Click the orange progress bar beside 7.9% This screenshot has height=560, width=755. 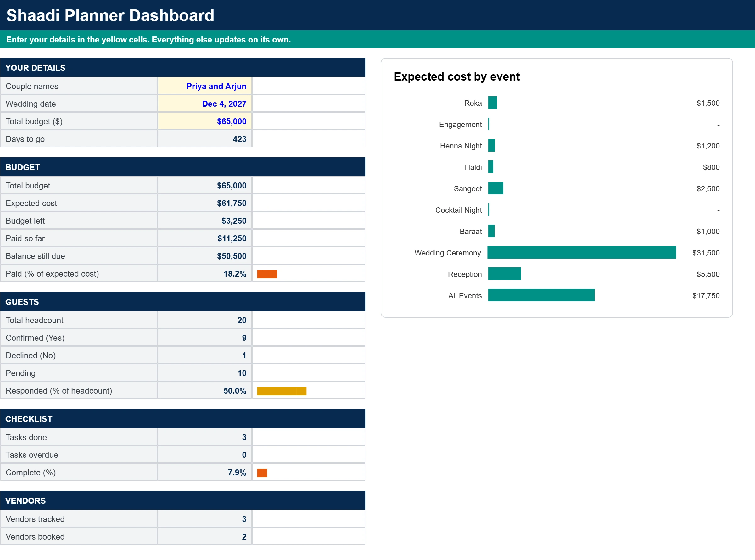pyautogui.click(x=262, y=473)
